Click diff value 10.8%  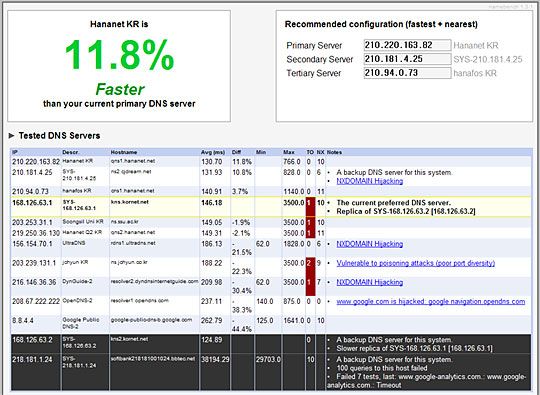(x=242, y=172)
